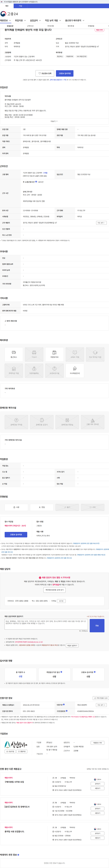Click the 교육비 지원 benefit icon
This screenshot has width=109, height=868.
click(75, 355)
